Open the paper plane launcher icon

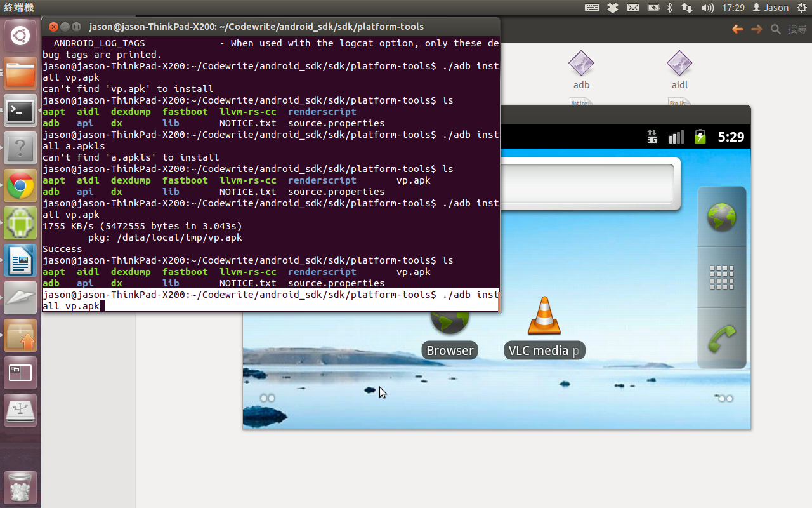tap(20, 298)
